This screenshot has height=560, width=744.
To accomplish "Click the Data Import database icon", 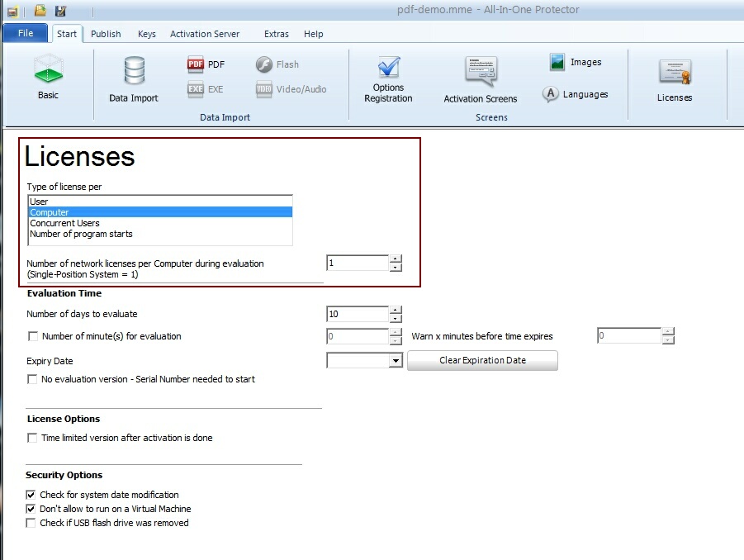I will pos(134,72).
